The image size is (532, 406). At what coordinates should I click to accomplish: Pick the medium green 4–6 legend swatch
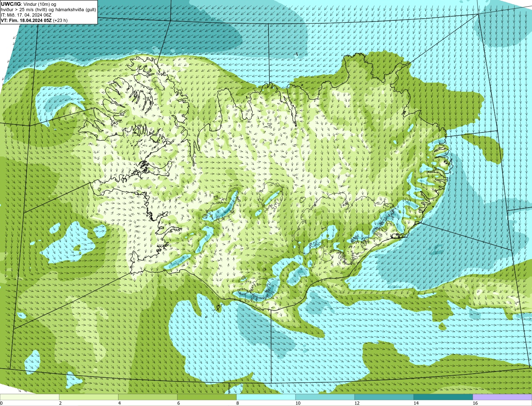[x=148, y=397]
